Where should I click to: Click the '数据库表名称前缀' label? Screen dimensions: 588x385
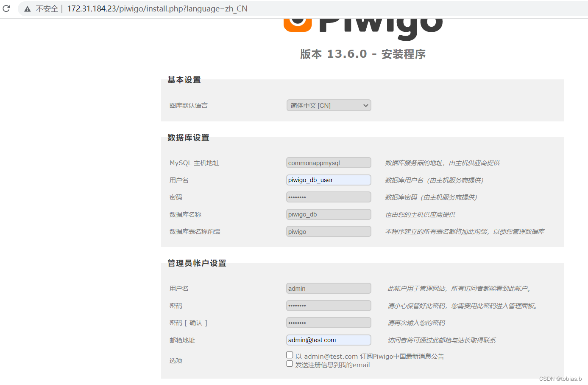[195, 232]
